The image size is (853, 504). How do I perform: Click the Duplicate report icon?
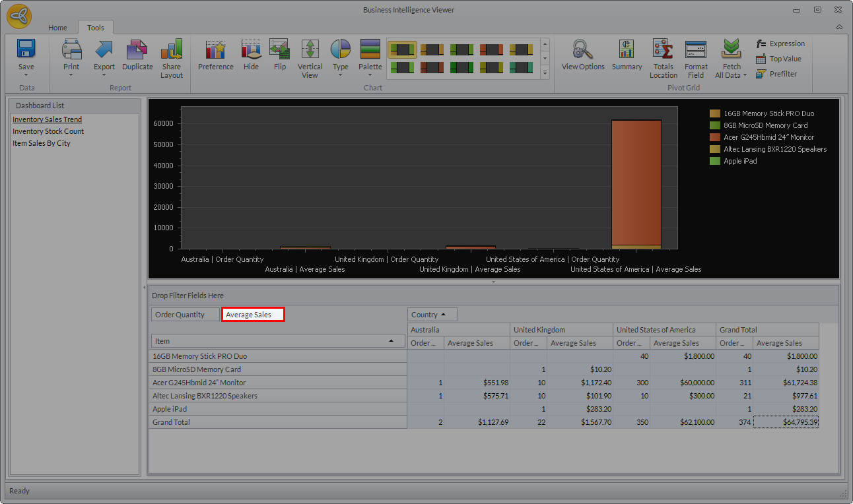(137, 50)
